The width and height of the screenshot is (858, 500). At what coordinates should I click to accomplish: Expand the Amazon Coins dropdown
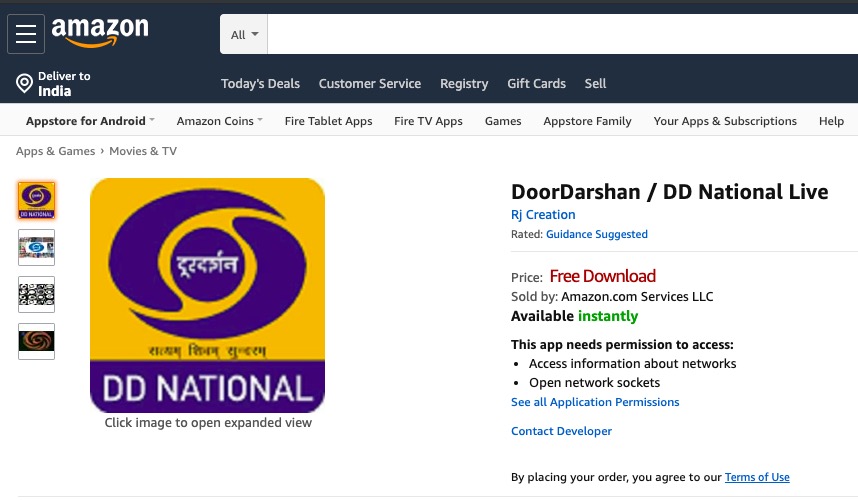point(219,121)
